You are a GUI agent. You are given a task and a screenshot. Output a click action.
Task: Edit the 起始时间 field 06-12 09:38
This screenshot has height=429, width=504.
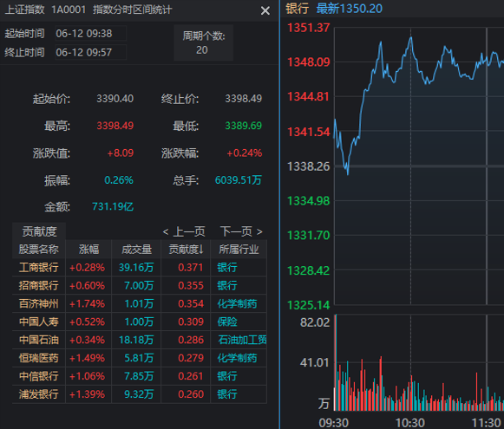(x=90, y=34)
